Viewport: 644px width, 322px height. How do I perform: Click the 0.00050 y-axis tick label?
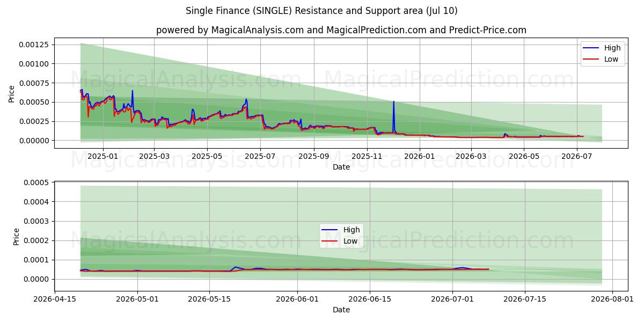click(34, 102)
